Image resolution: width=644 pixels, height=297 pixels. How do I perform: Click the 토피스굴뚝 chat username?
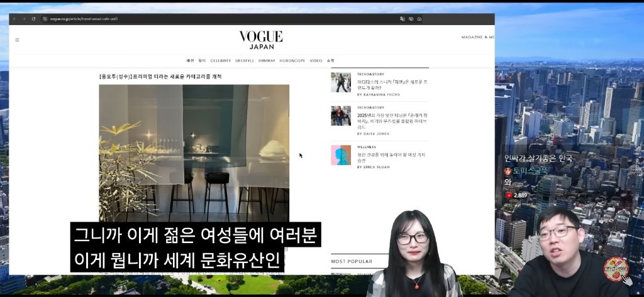coord(531,171)
